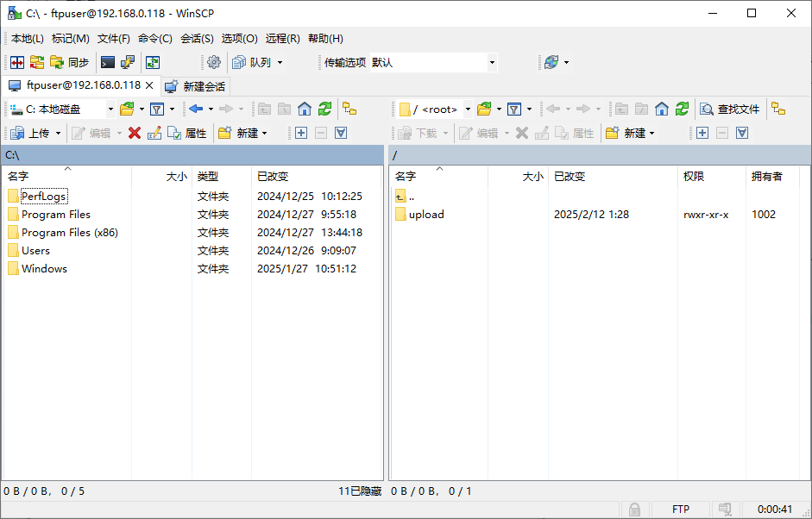
Task: Click local select files plus icon
Action: [x=301, y=134]
